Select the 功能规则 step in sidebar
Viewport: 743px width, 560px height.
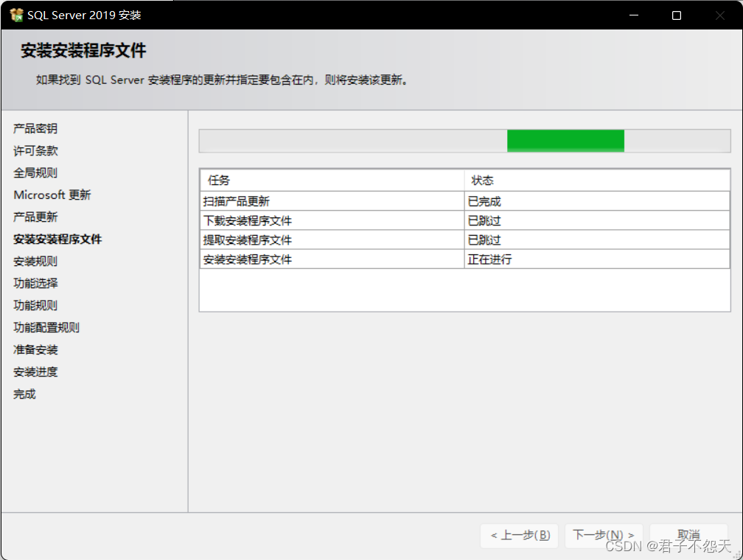(35, 306)
